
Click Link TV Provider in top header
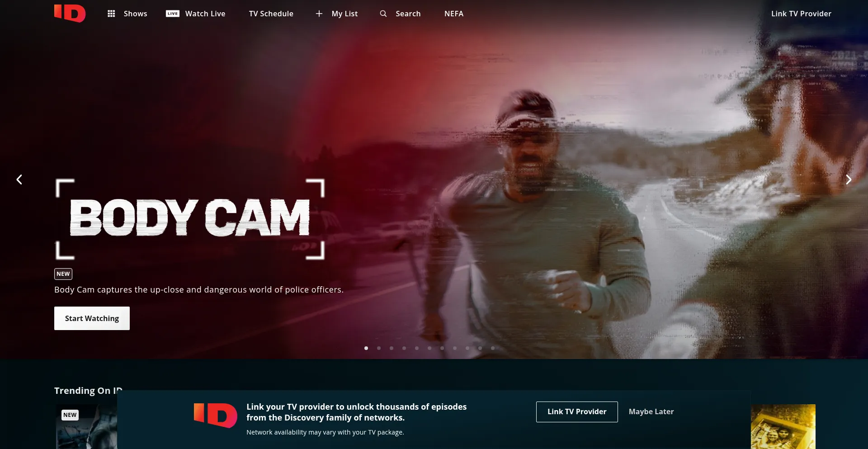point(801,14)
